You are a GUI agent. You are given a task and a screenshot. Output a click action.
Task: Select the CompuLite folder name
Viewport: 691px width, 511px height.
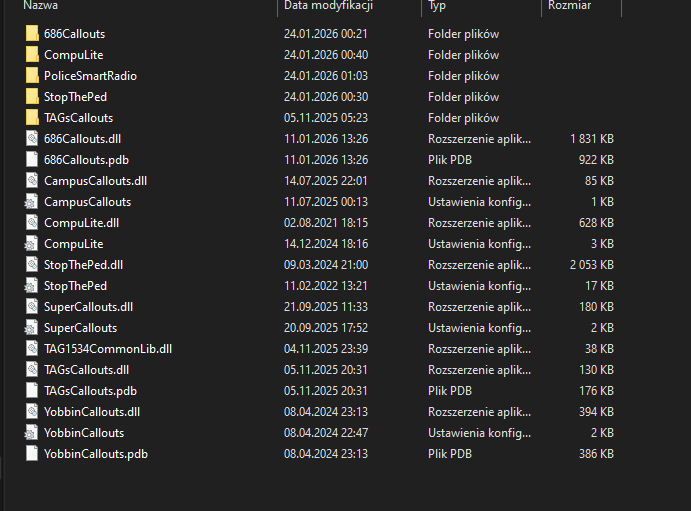tap(73, 55)
